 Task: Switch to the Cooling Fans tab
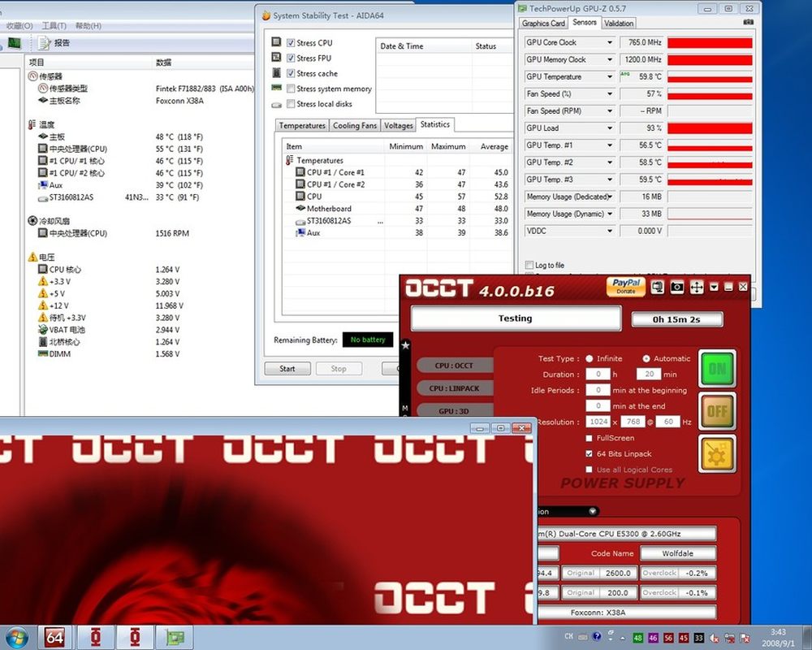(355, 126)
